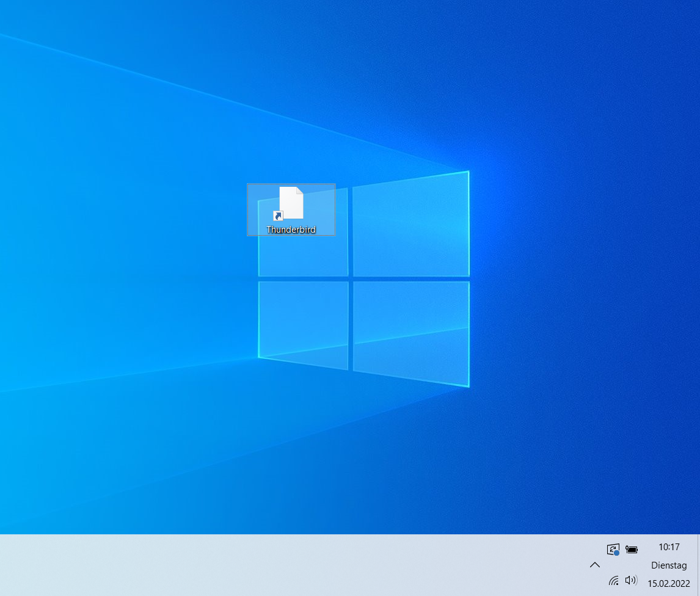Open the battery status tray icon
The image size is (700, 596).
[x=632, y=550]
